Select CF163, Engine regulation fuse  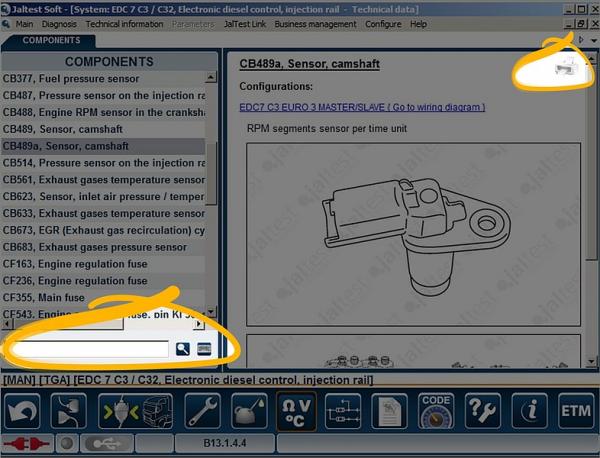(x=103, y=264)
